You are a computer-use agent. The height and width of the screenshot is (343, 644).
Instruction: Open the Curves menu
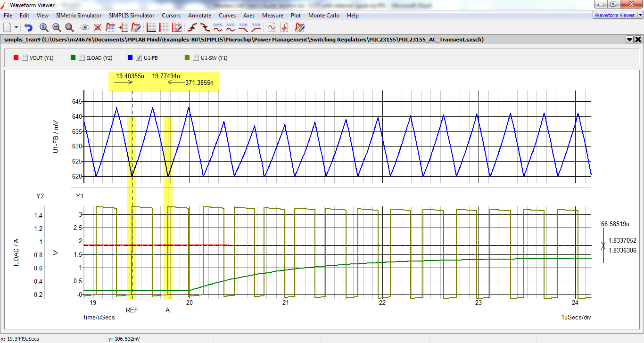tap(227, 16)
